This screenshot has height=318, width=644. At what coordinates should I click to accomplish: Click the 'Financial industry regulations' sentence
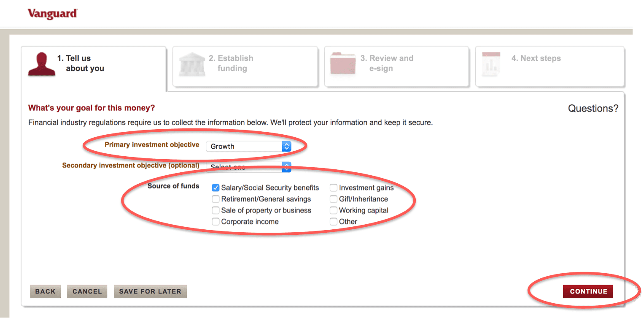[x=230, y=123]
